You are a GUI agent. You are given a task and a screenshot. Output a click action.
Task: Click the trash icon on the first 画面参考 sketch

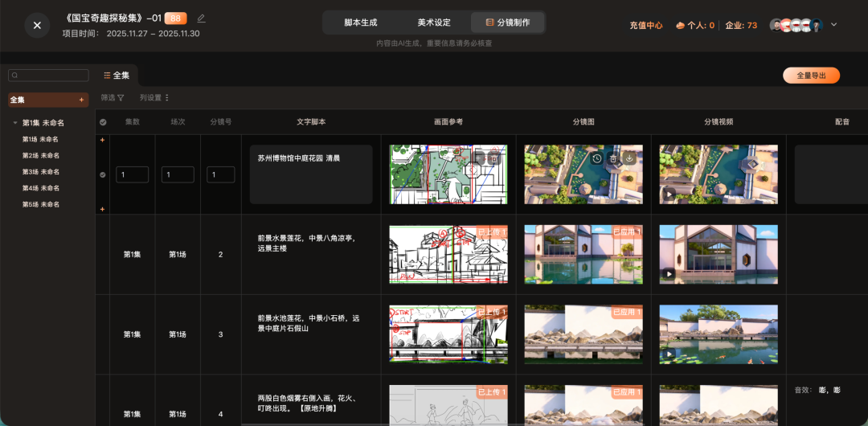coord(494,159)
